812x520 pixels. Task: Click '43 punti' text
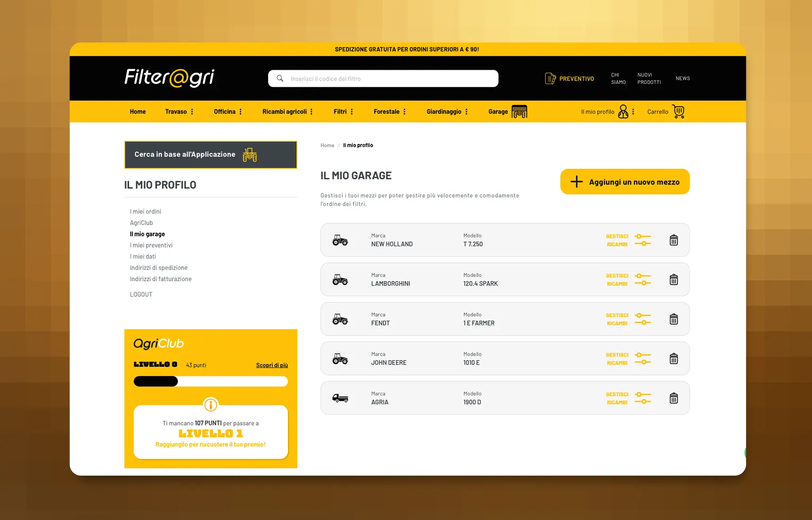[x=196, y=365]
